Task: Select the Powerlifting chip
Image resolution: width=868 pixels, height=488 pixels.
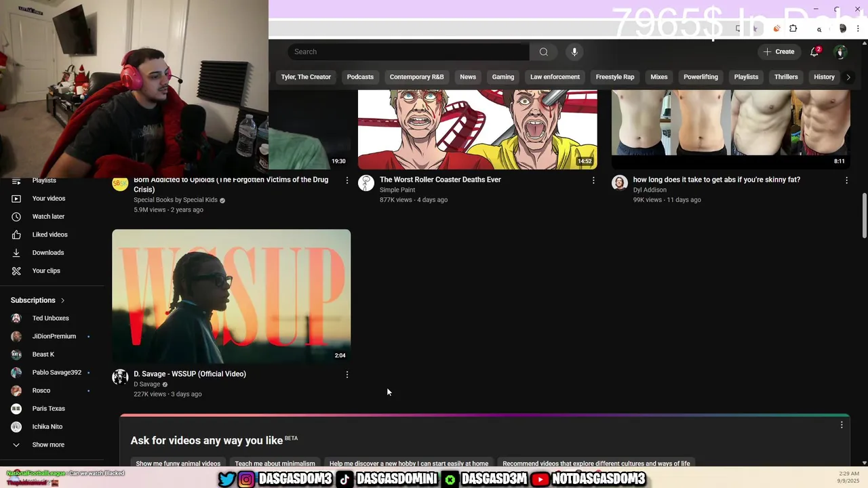Action: [701, 77]
